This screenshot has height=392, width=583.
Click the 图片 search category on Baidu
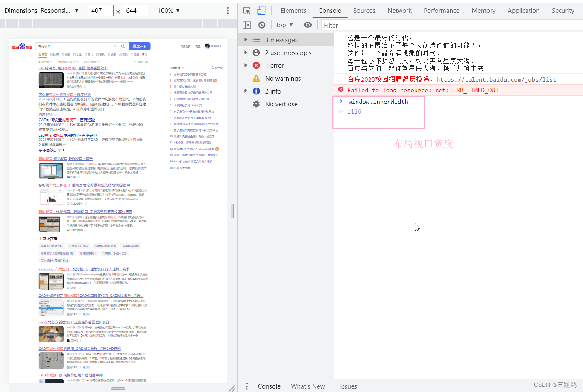coord(89,55)
